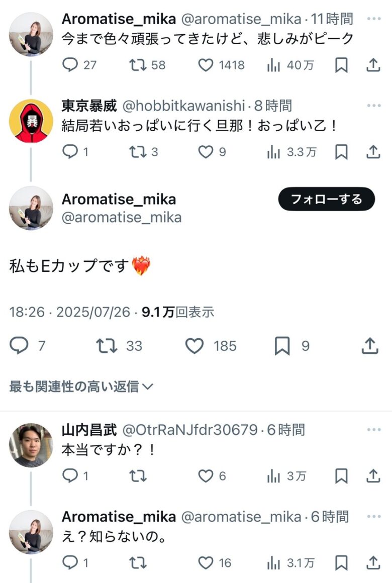Like the 山内昌武 reply with 6 likes
Screen dimensions: 392x583
tap(206, 475)
